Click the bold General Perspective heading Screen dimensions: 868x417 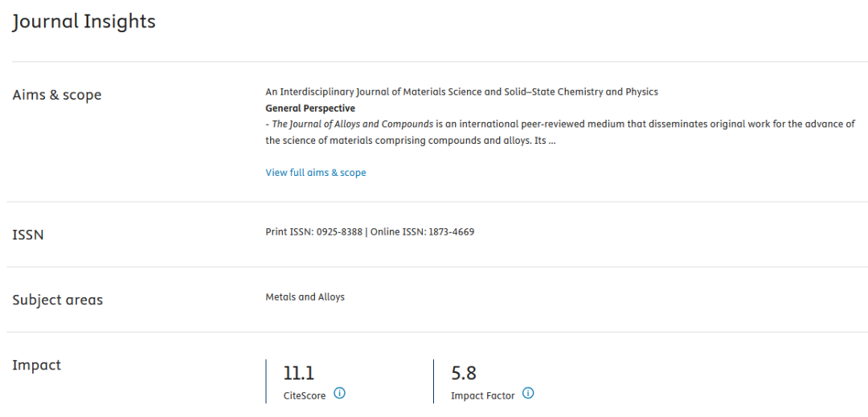tap(310, 108)
